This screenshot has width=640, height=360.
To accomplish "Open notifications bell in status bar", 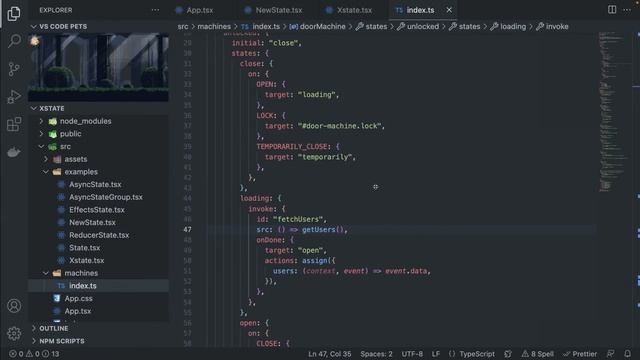I will (627, 354).
